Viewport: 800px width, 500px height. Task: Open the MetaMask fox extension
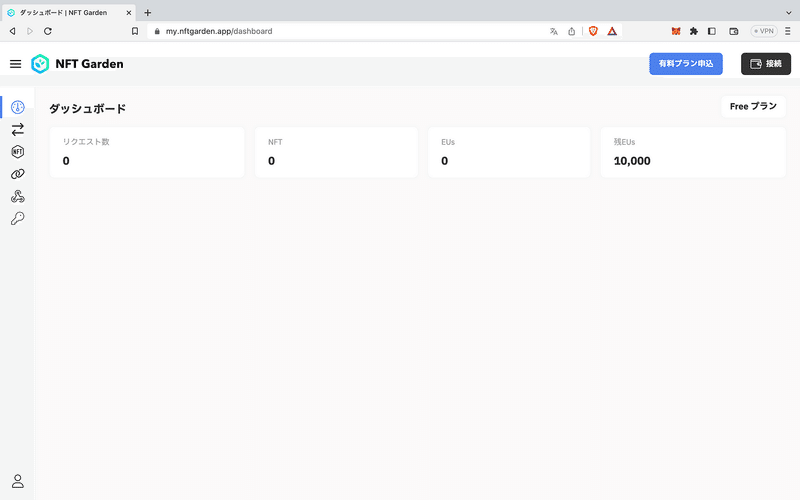click(x=676, y=31)
